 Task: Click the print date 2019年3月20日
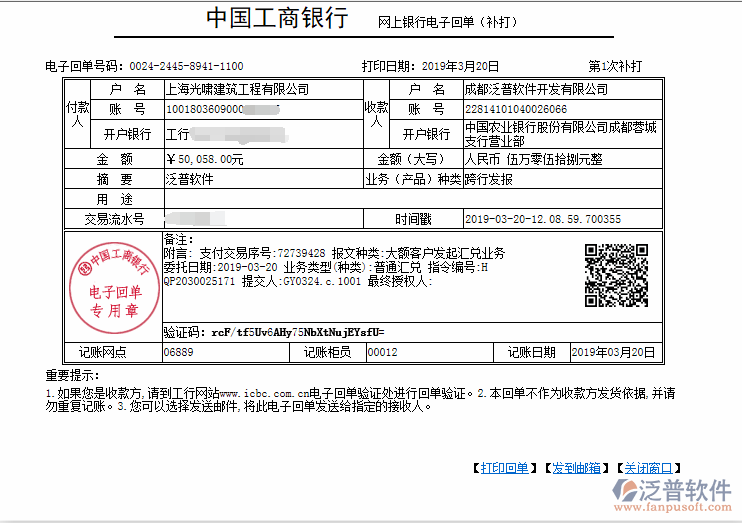[460, 66]
